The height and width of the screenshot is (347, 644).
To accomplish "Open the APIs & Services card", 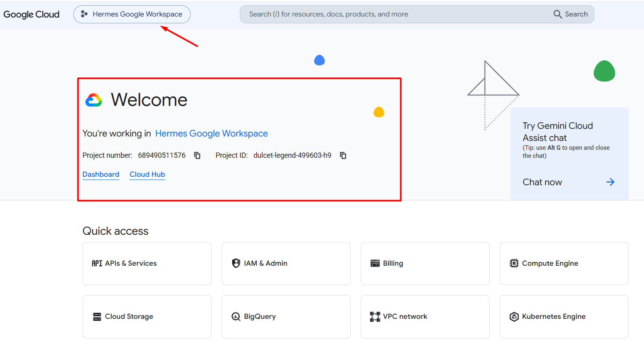I will pos(147,263).
